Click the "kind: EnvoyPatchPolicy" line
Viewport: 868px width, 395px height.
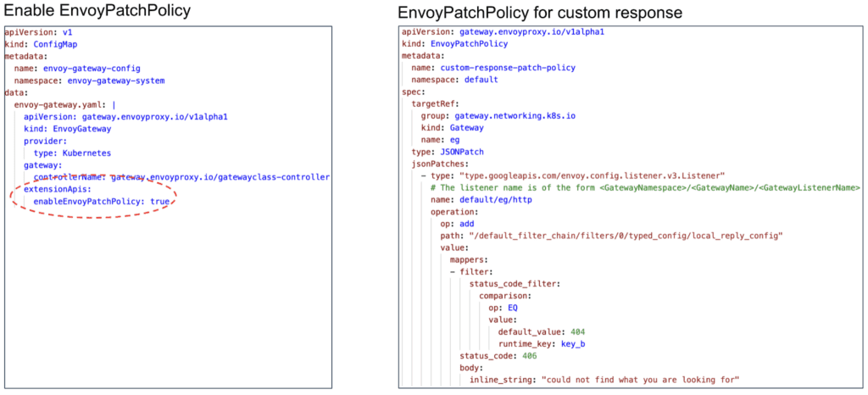[454, 43]
